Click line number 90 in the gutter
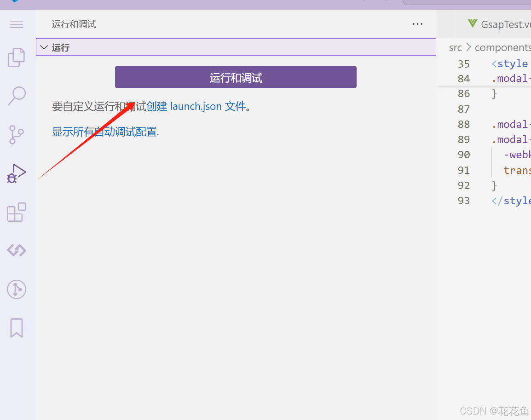Screen dimensions: 531x420 (464, 155)
